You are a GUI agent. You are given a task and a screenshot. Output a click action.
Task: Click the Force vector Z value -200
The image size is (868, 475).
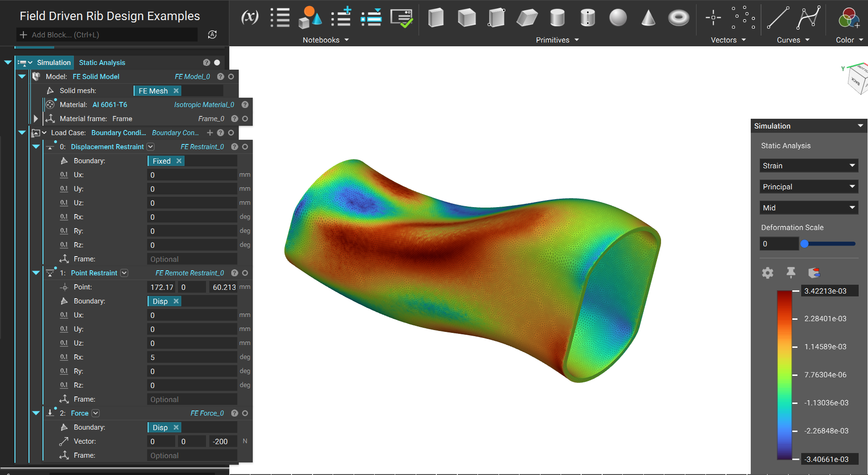tap(223, 441)
